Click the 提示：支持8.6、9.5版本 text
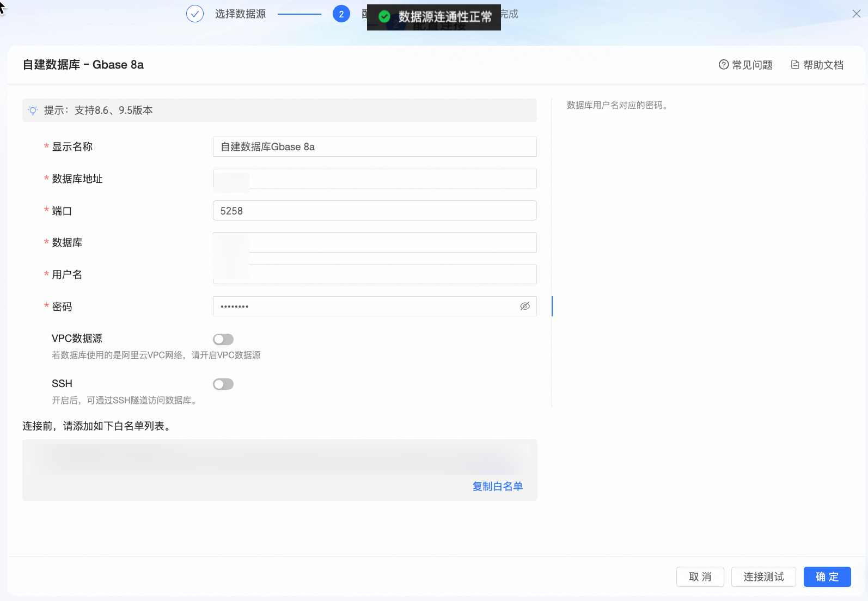 click(99, 111)
